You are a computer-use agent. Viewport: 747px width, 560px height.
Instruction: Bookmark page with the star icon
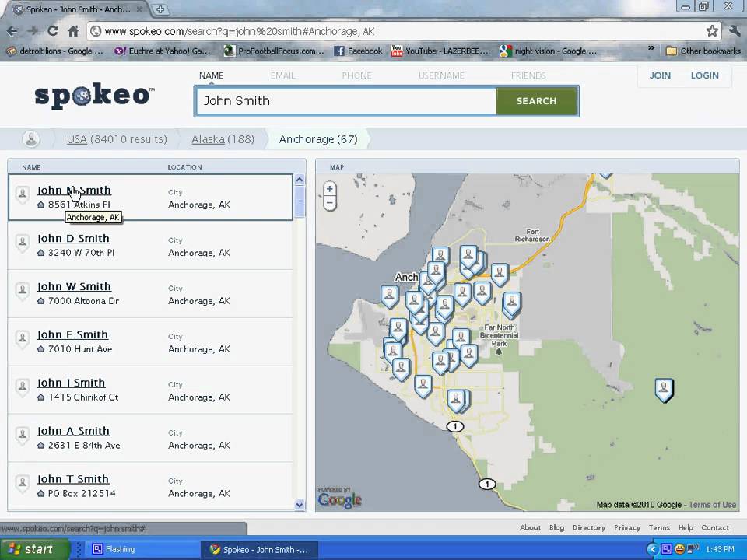pyautogui.click(x=712, y=31)
